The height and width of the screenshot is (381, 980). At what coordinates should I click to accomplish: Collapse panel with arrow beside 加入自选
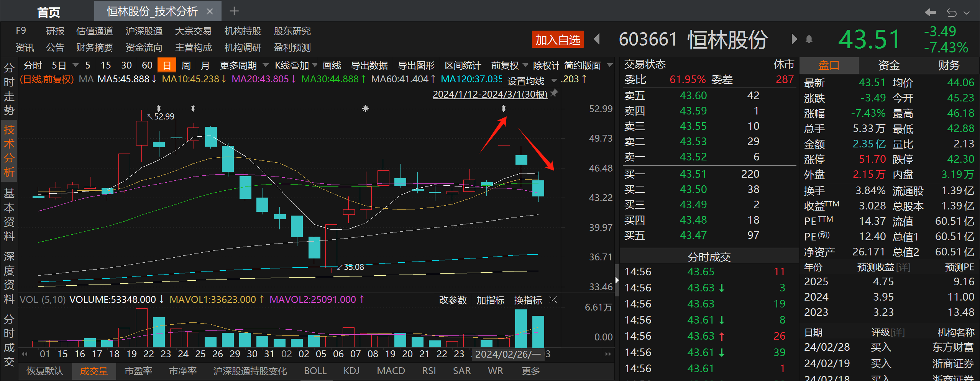597,39
